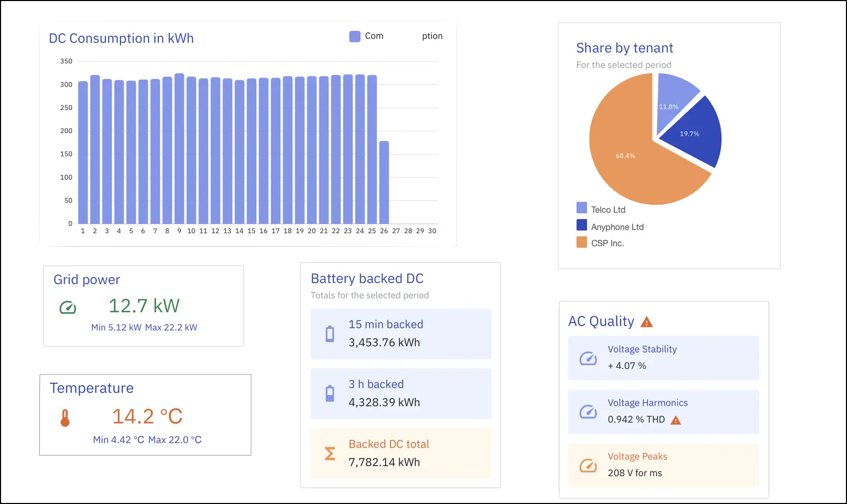
Task: Toggle CSP Inc. legend entry
Action: click(x=607, y=243)
